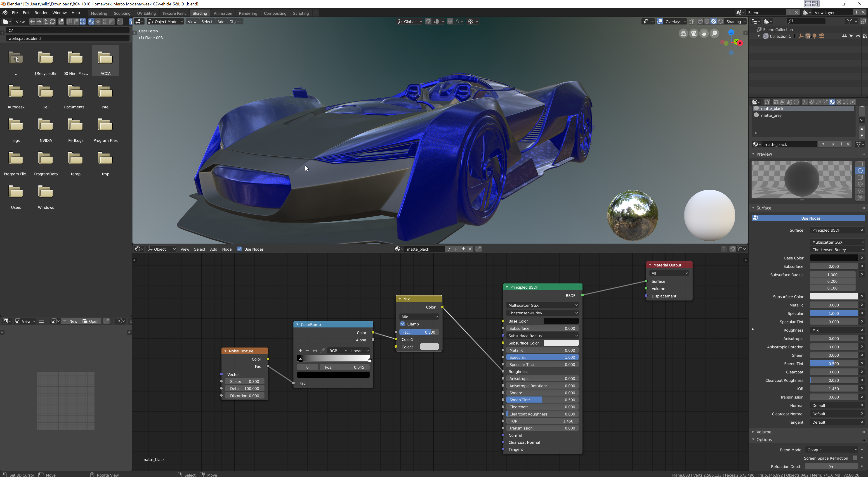Viewport: 868px width, 477px height.
Task: Toggle X-ray display in viewport header
Action: (x=692, y=21)
